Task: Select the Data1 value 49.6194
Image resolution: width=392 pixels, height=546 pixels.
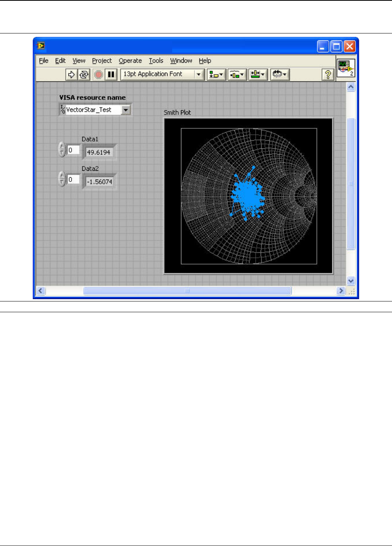Action: coord(99,152)
